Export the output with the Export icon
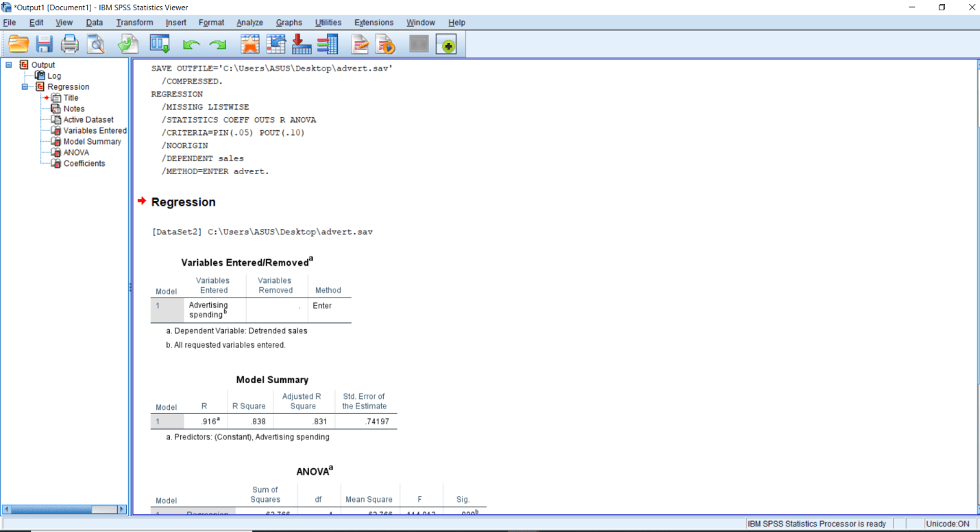The width and height of the screenshot is (980, 532). point(128,43)
